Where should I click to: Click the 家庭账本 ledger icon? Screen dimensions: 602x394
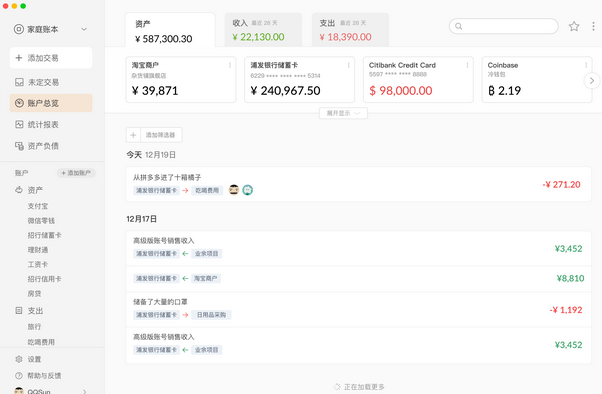18,29
